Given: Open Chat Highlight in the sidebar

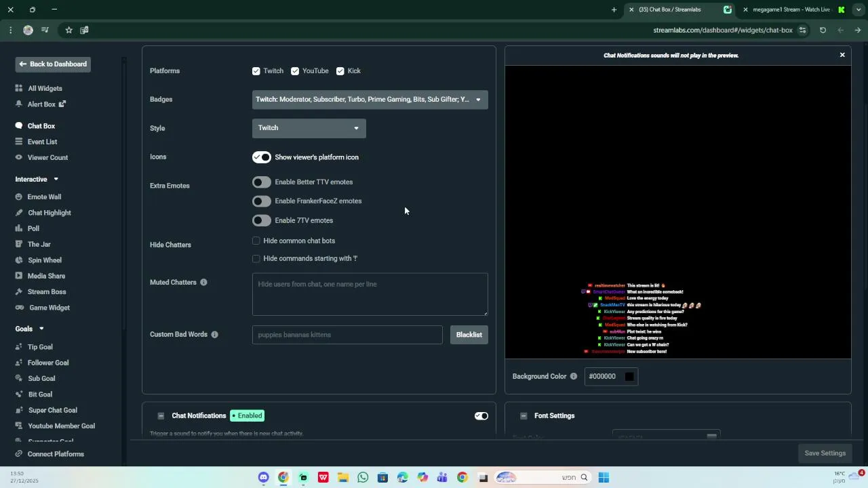Looking at the screenshot, I should point(50,213).
